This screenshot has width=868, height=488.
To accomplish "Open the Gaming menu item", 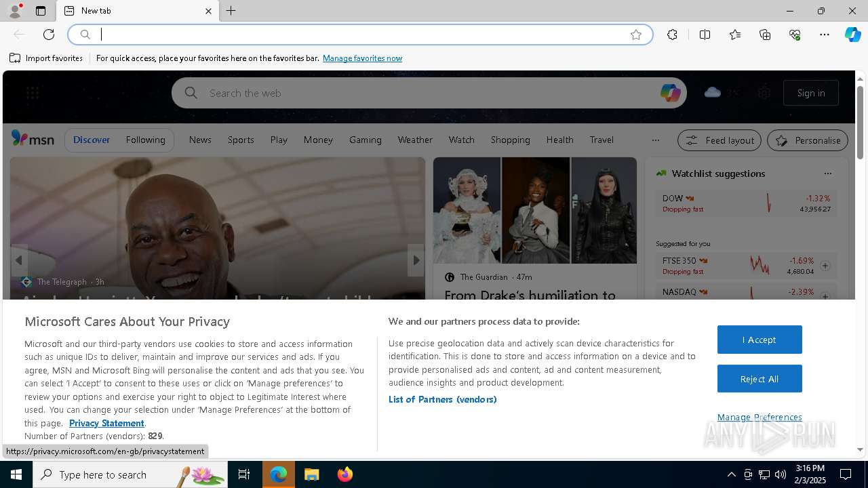I will pyautogui.click(x=366, y=140).
